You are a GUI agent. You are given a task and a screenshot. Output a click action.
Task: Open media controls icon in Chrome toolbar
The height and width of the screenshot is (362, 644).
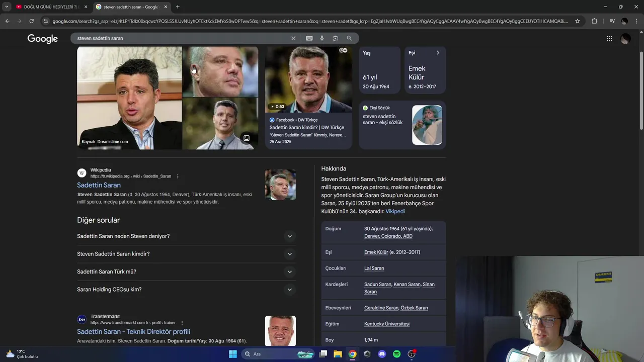pos(612,21)
